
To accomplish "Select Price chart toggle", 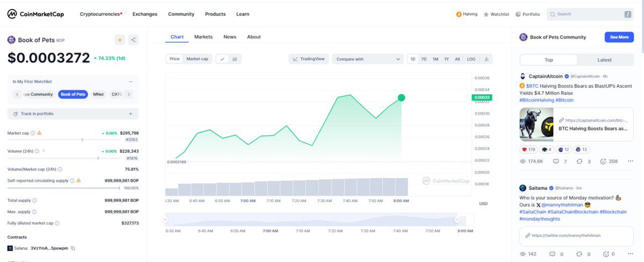I will [x=174, y=59].
